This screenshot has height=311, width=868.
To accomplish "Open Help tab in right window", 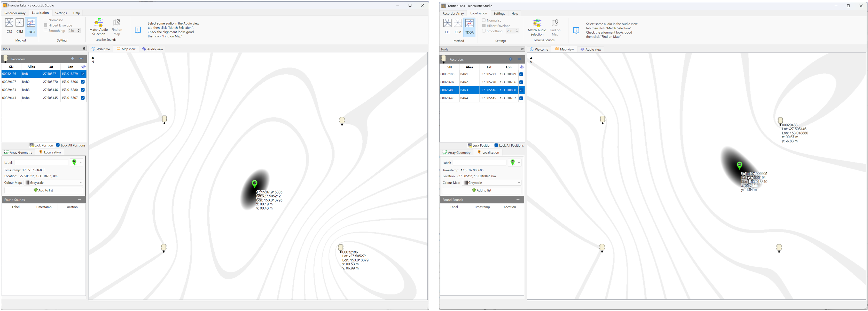I will pyautogui.click(x=515, y=13).
